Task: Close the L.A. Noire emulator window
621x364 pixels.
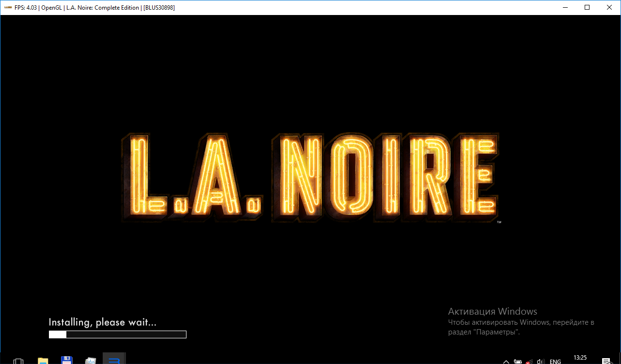Action: point(609,7)
